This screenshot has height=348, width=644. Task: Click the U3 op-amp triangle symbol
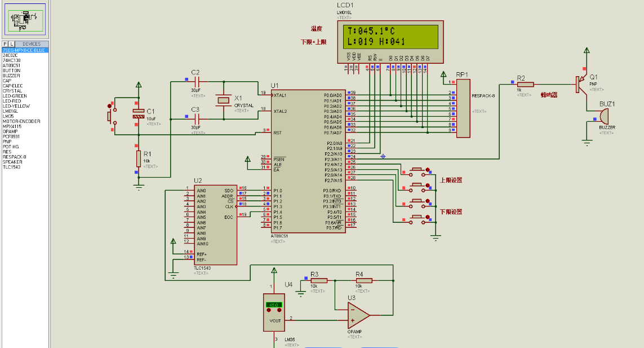[x=358, y=315]
